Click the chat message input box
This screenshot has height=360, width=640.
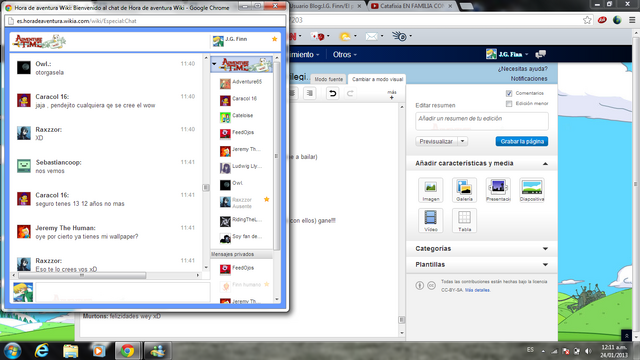coord(122,292)
